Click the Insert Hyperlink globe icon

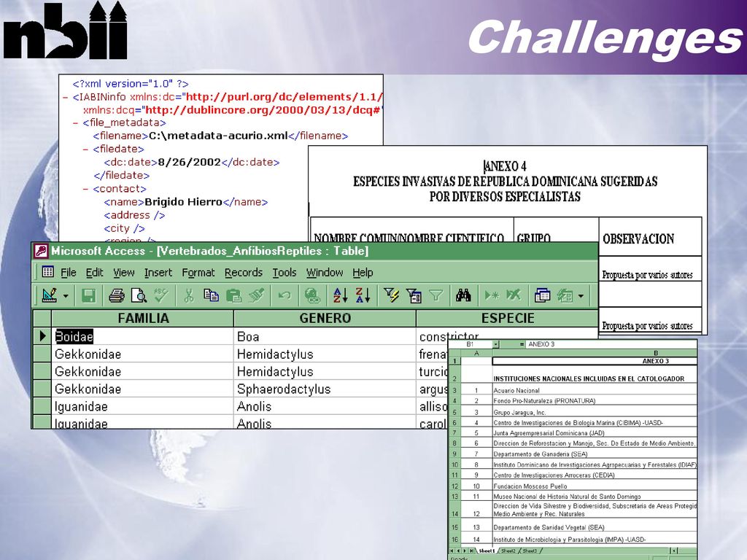point(312,296)
